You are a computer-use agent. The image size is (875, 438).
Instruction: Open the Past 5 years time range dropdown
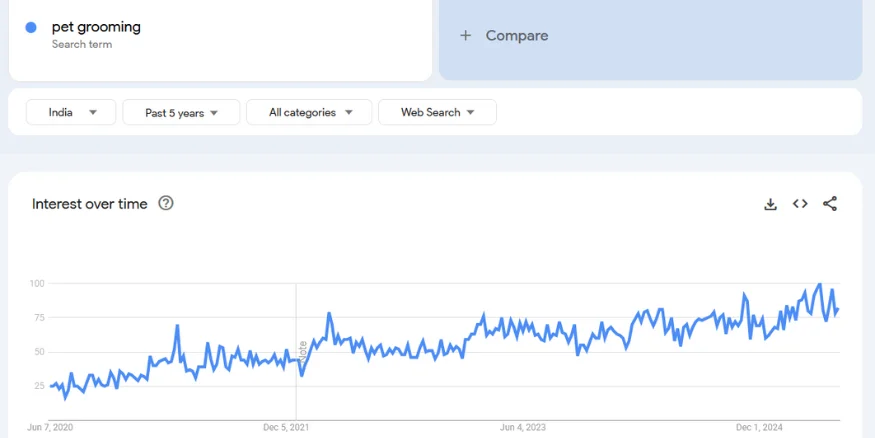click(x=181, y=112)
